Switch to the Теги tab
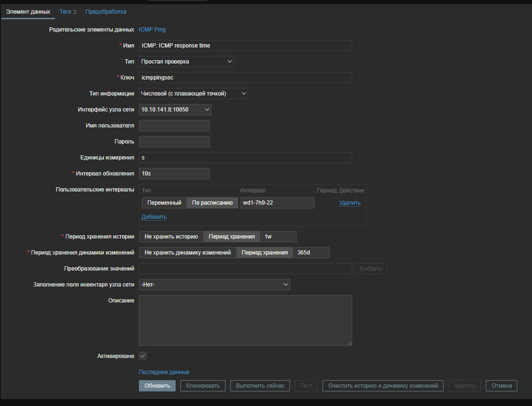Image resolution: width=532 pixels, height=406 pixels. pos(68,12)
